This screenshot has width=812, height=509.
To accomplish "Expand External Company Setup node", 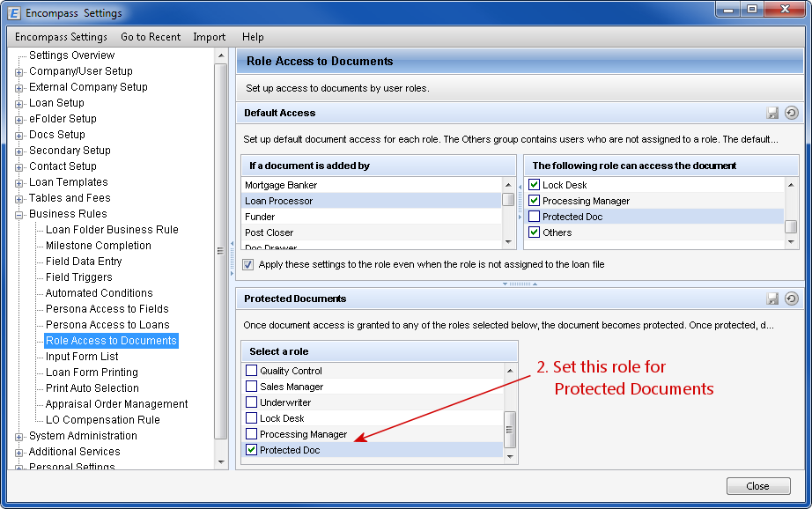I will [x=18, y=89].
